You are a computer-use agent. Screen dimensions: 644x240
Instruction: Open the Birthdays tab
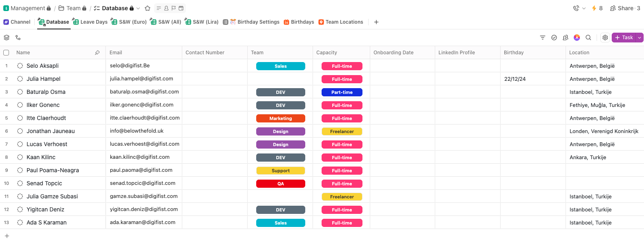click(x=299, y=22)
